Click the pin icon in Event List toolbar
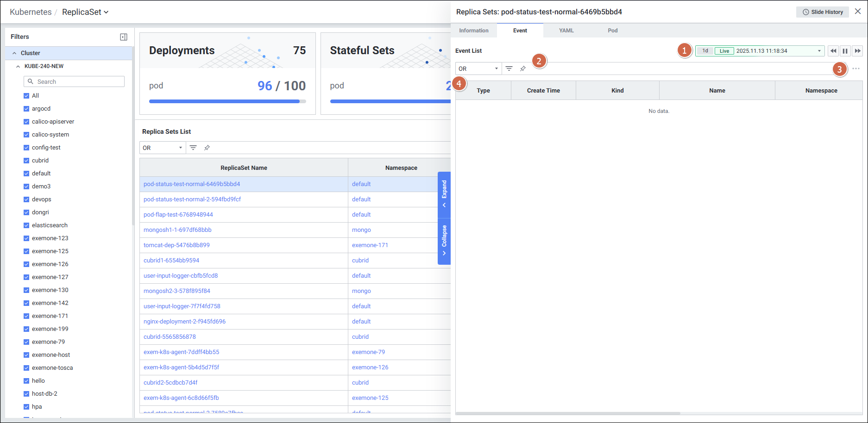 [x=523, y=68]
